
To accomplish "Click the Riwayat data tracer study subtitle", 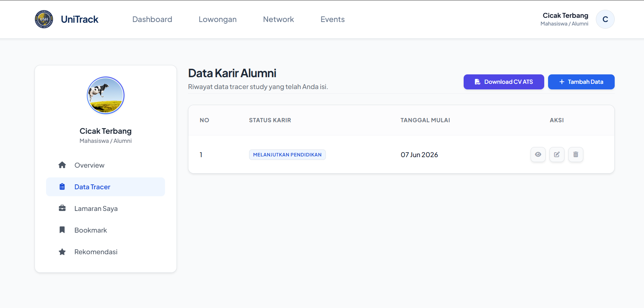I will click(x=258, y=87).
